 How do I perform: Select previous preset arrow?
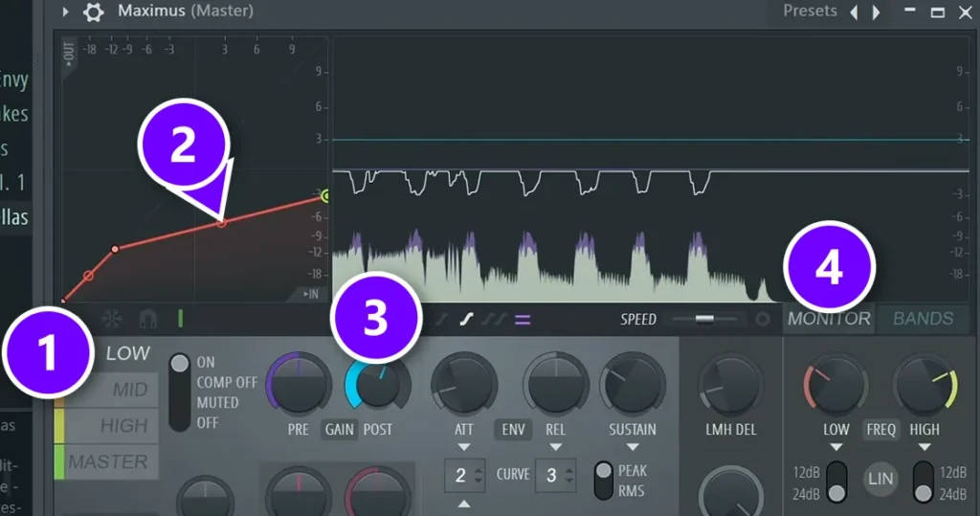point(854,11)
